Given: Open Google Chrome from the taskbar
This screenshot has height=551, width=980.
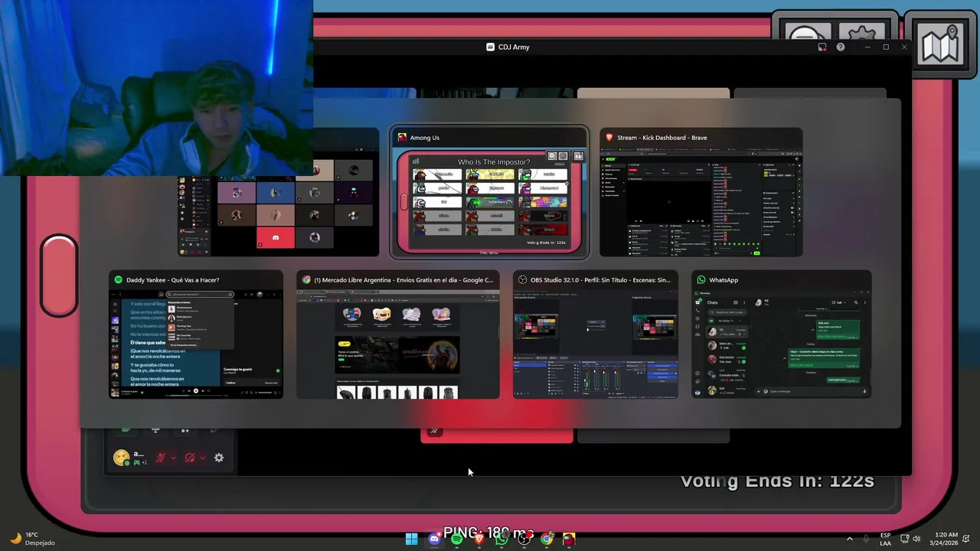Looking at the screenshot, I should 547,539.
